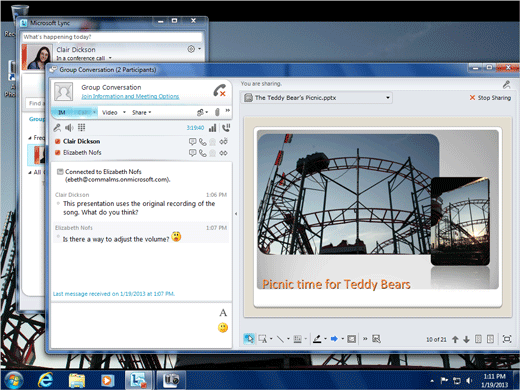The image size is (520, 390).
Task: Open Internet Explorer from taskbar
Action: (45, 380)
